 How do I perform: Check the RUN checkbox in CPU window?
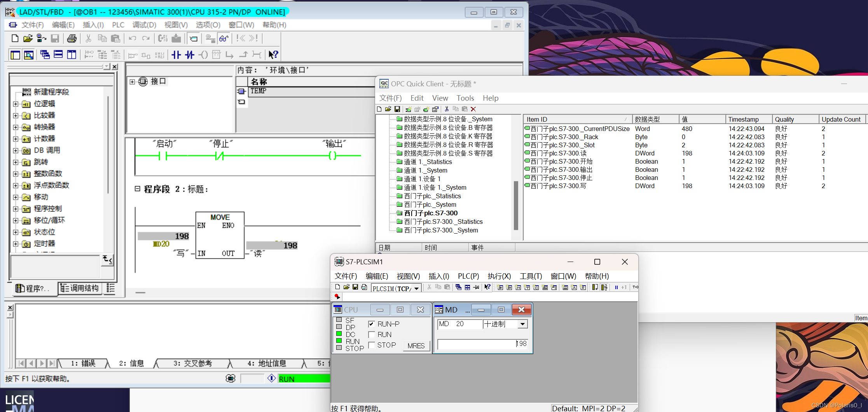371,334
